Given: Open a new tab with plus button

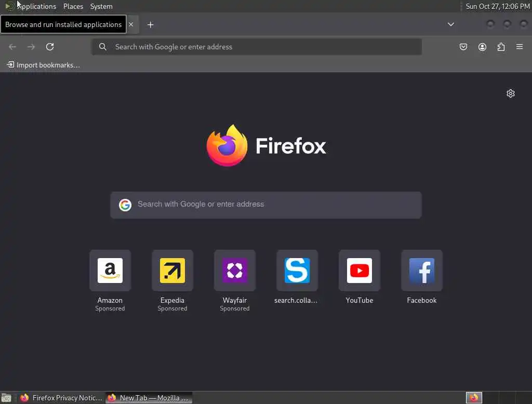Looking at the screenshot, I should [151, 25].
